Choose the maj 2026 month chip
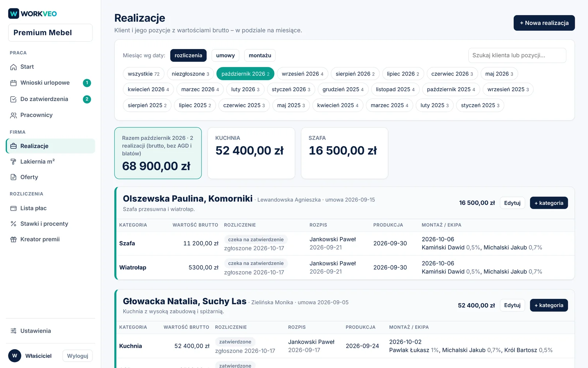Image resolution: width=588 pixels, height=368 pixels. tap(499, 74)
